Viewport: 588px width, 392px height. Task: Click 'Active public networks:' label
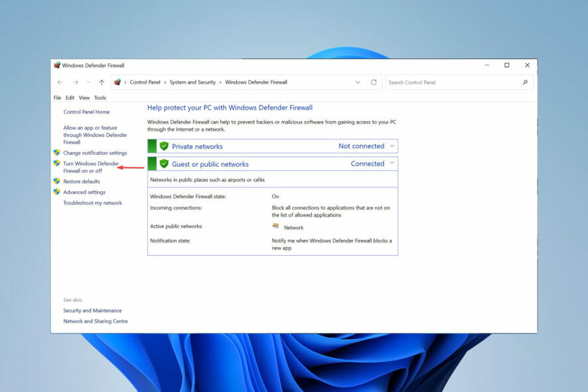(x=177, y=226)
